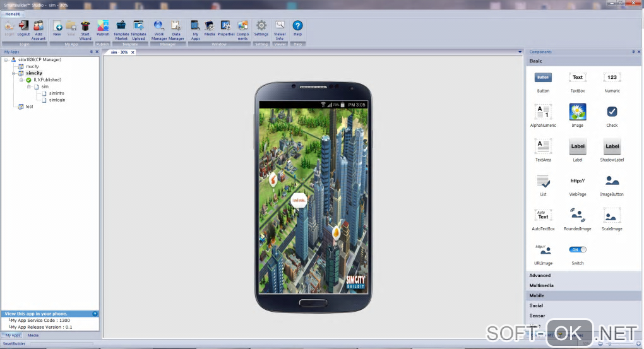Expand the Sensor components section
The height and width of the screenshot is (349, 644).
coord(583,316)
